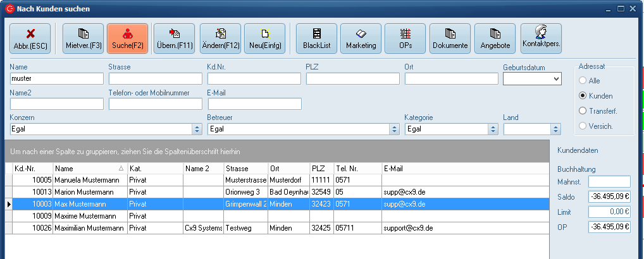The width and height of the screenshot is (644, 259).
Task: Expand the Geburtsdatum dropdown
Action: (556, 79)
